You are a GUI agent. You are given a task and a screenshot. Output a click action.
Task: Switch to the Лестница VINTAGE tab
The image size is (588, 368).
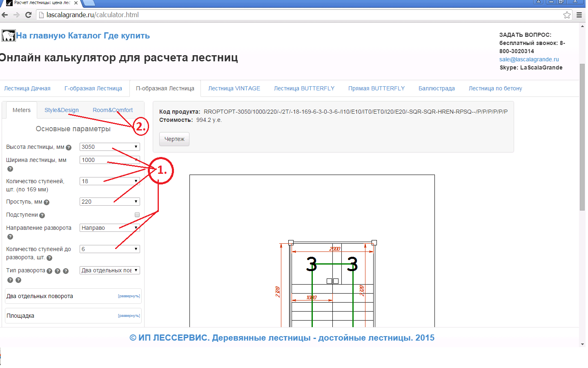point(234,88)
